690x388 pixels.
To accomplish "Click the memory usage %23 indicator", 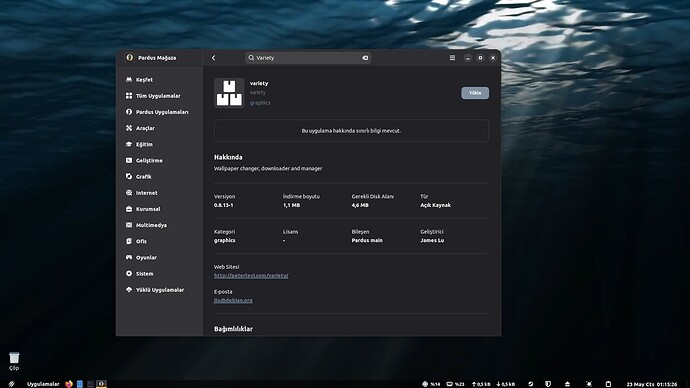I will (x=455, y=384).
